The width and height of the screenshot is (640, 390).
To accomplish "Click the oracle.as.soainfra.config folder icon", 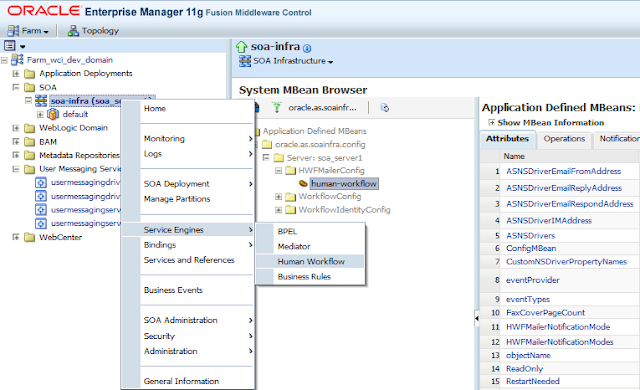I will pos(267,144).
